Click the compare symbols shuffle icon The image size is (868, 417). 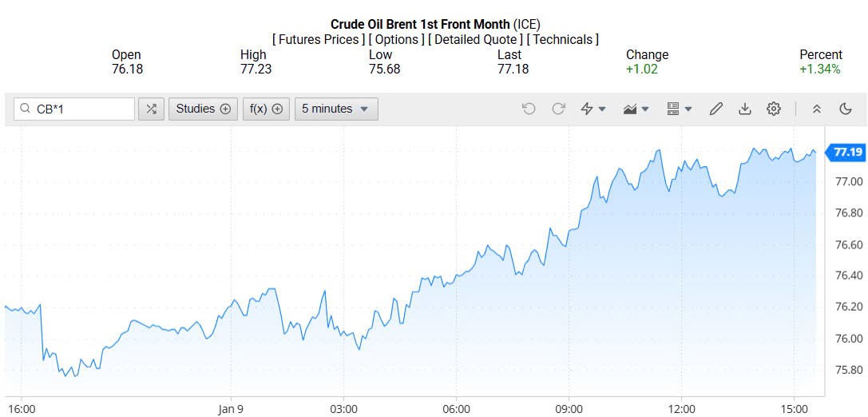pyautogui.click(x=151, y=109)
